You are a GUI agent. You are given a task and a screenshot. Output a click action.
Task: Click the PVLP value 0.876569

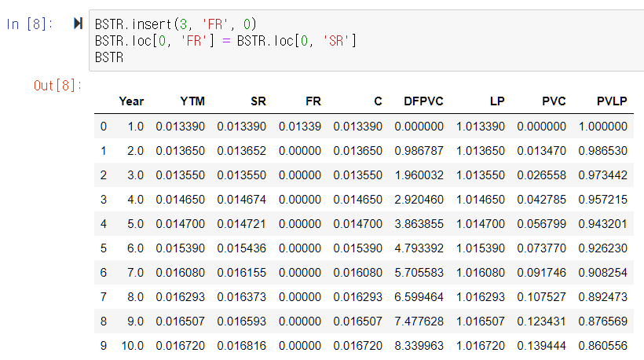pyautogui.click(x=603, y=321)
